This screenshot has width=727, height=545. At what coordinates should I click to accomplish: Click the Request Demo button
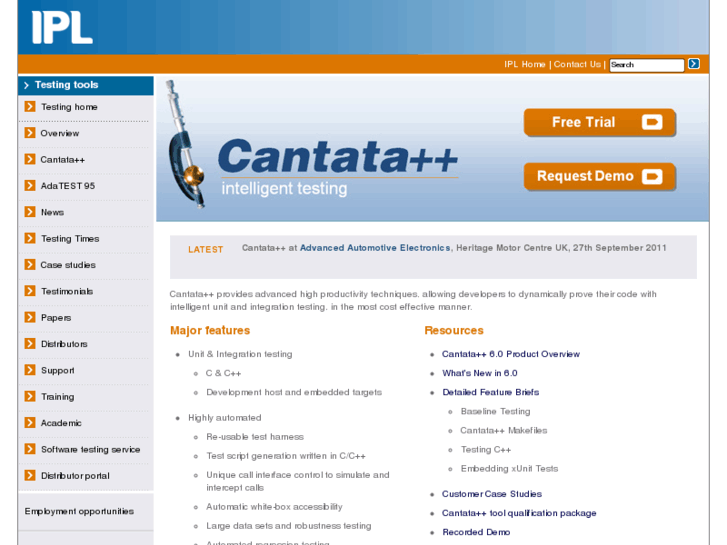coord(599,177)
